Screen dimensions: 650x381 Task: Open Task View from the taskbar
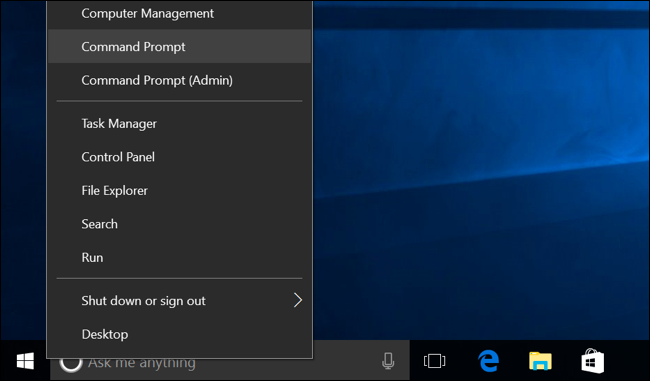[434, 361]
